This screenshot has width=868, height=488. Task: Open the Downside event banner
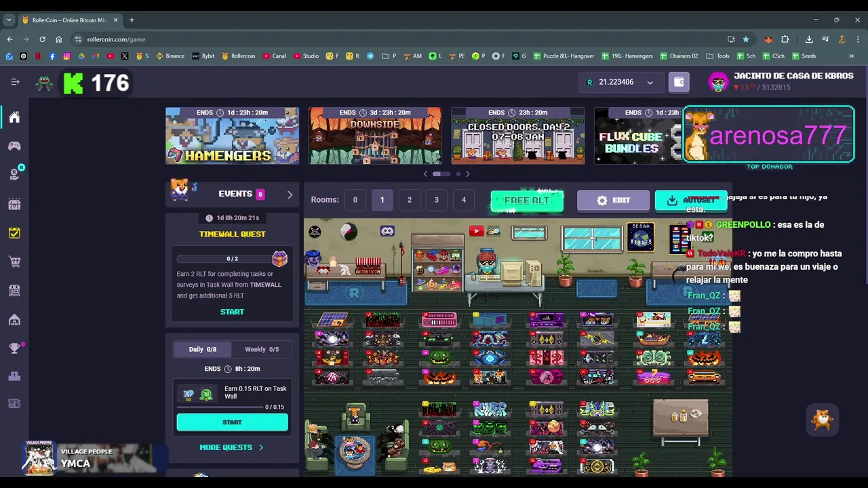pyautogui.click(x=375, y=136)
